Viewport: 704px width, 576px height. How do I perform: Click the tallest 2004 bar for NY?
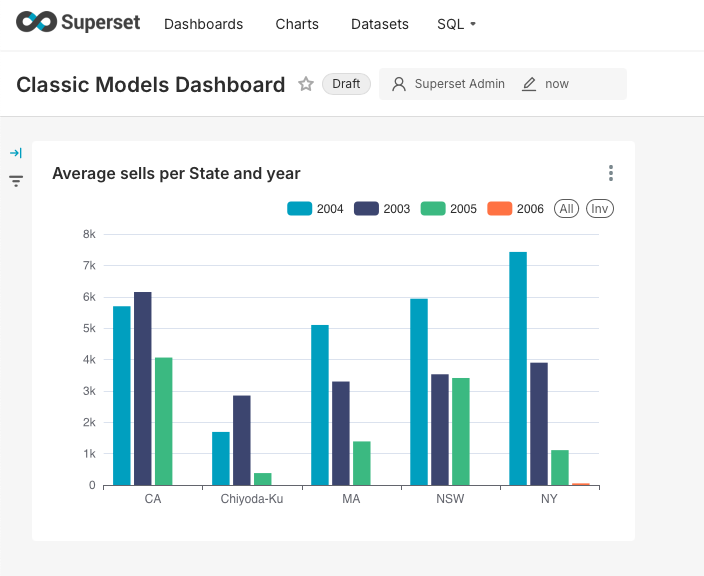[517, 368]
